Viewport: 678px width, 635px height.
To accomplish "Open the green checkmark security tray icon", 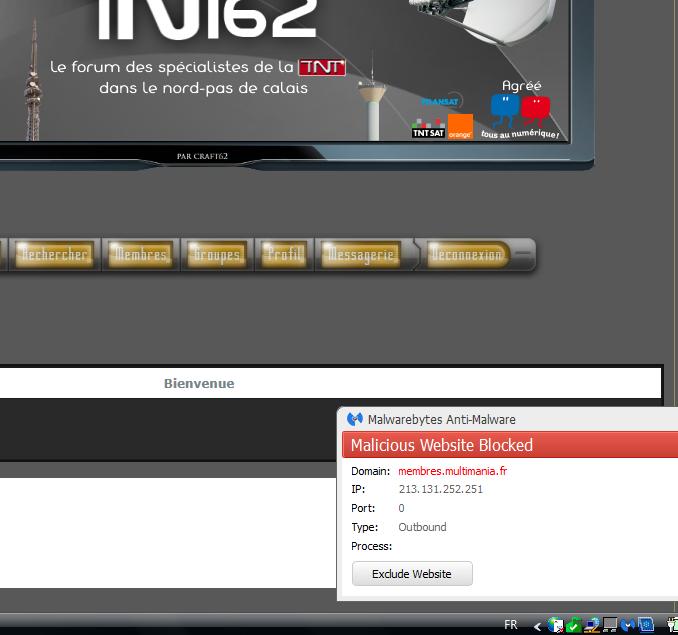I will [573, 625].
